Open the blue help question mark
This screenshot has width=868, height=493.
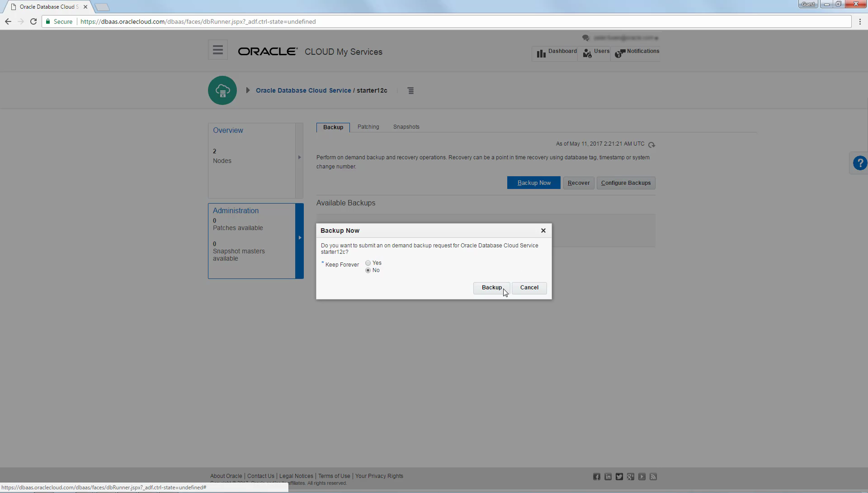click(859, 163)
